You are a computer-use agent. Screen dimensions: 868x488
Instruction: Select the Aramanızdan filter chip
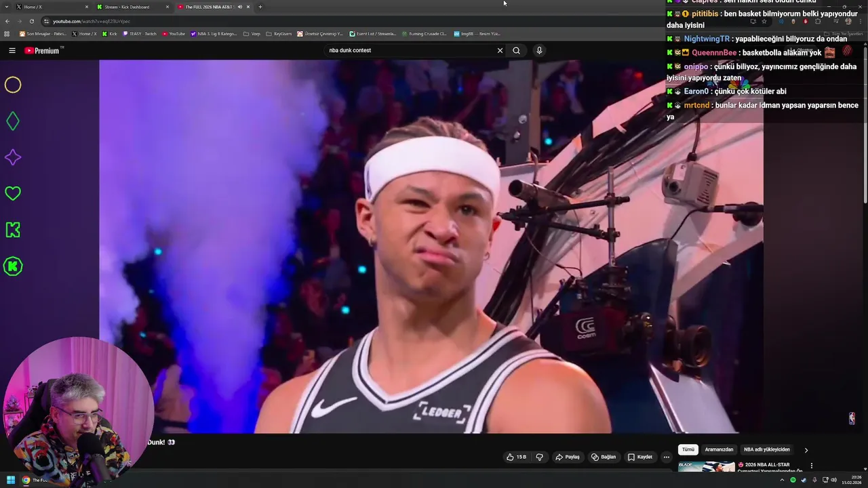click(x=719, y=449)
